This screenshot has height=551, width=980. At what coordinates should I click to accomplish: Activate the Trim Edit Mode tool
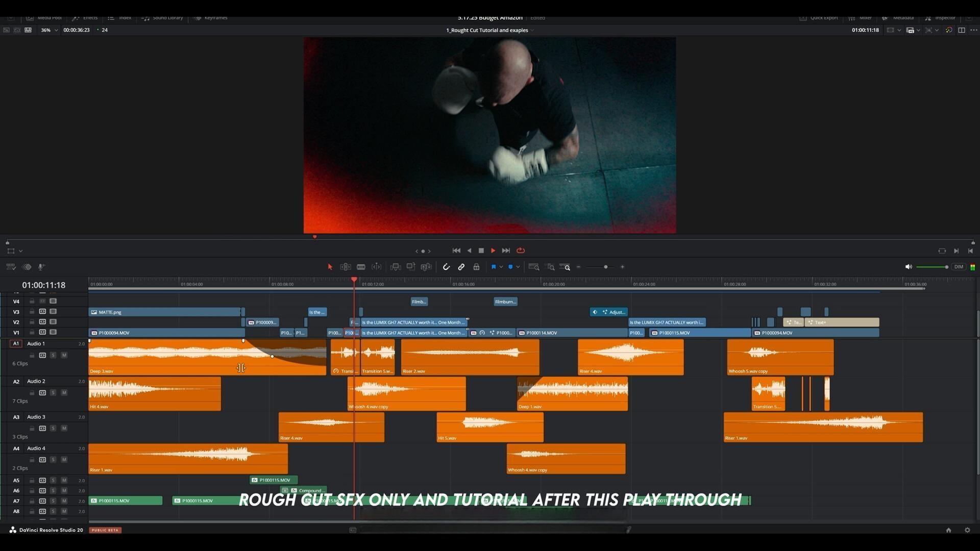pos(346,267)
